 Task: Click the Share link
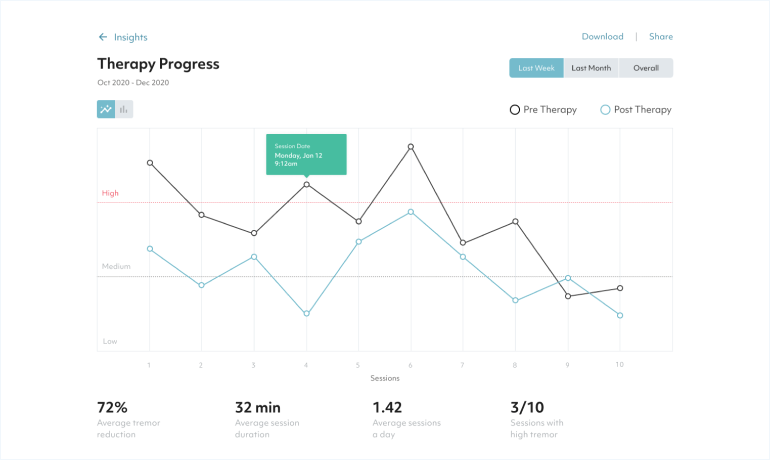[661, 36]
